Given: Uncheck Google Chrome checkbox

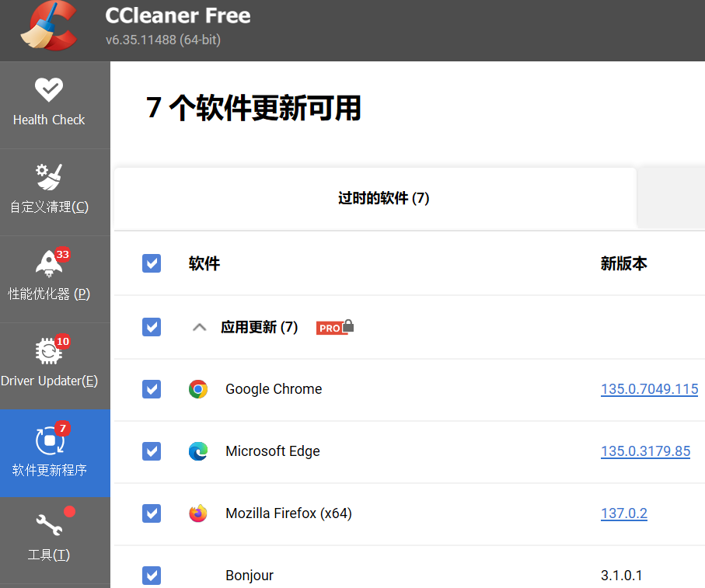Looking at the screenshot, I should (152, 389).
